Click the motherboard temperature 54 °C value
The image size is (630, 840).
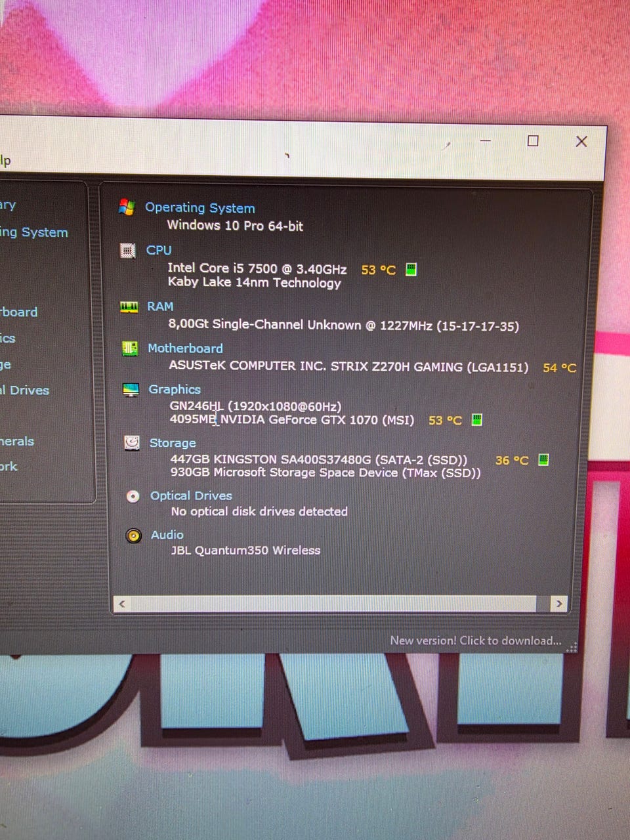coord(560,368)
